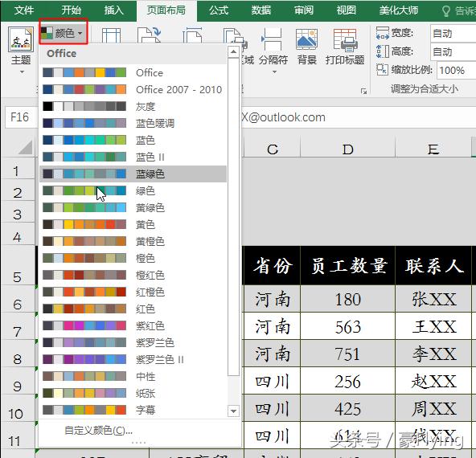Click the 高度 height icon
This screenshot has width=476, height=458.
coord(383,51)
